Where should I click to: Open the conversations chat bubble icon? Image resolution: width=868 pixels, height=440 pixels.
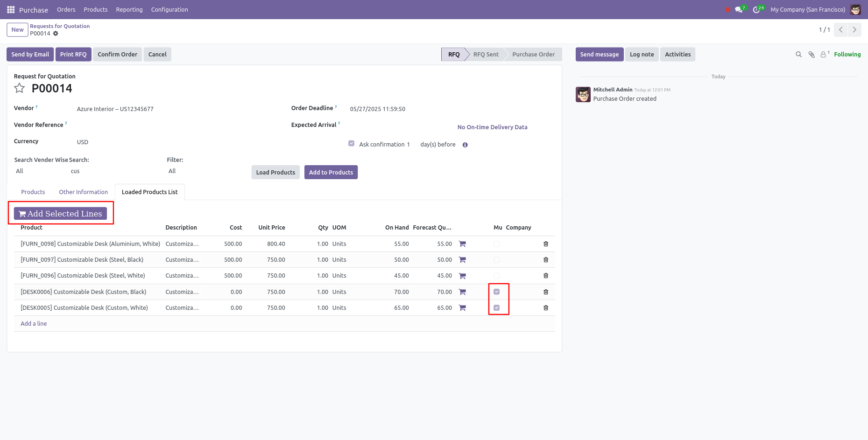click(x=739, y=10)
